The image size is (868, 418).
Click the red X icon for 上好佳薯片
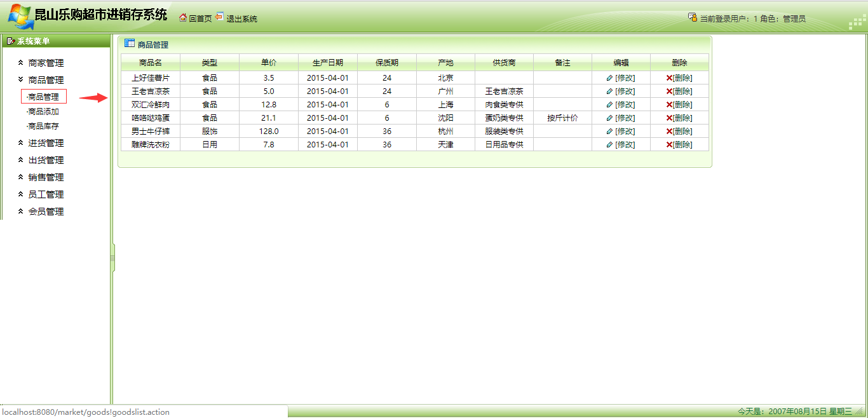point(669,78)
